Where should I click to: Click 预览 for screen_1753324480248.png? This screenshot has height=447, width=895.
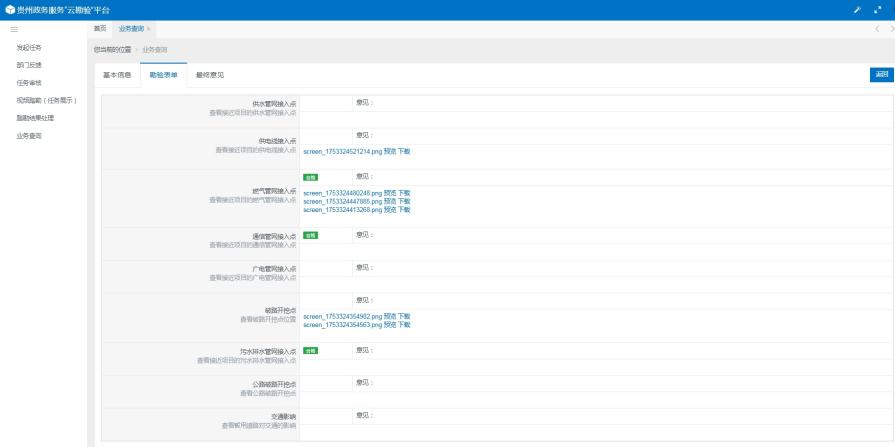coord(390,192)
